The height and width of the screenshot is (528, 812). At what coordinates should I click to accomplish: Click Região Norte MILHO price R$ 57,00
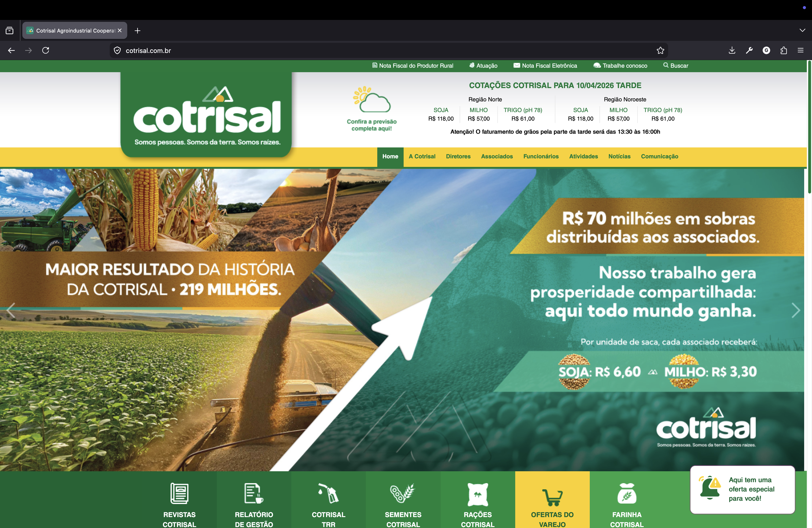click(x=478, y=119)
